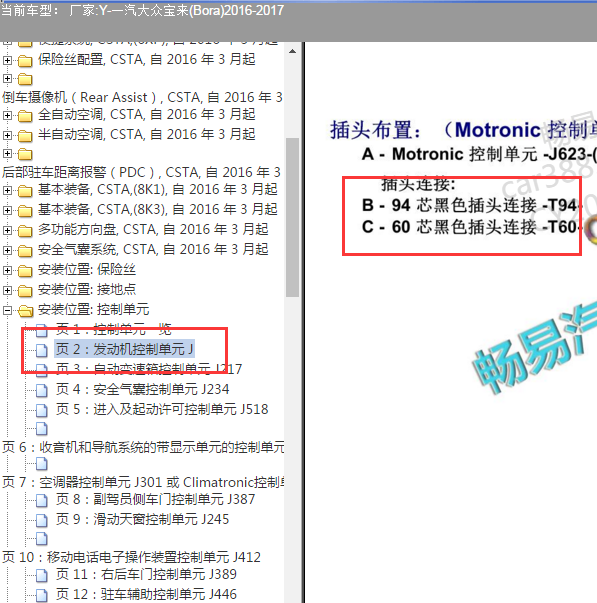Click the folder icon of 后部驻车距离报警 entry
The height and width of the screenshot is (603, 597).
25,154
